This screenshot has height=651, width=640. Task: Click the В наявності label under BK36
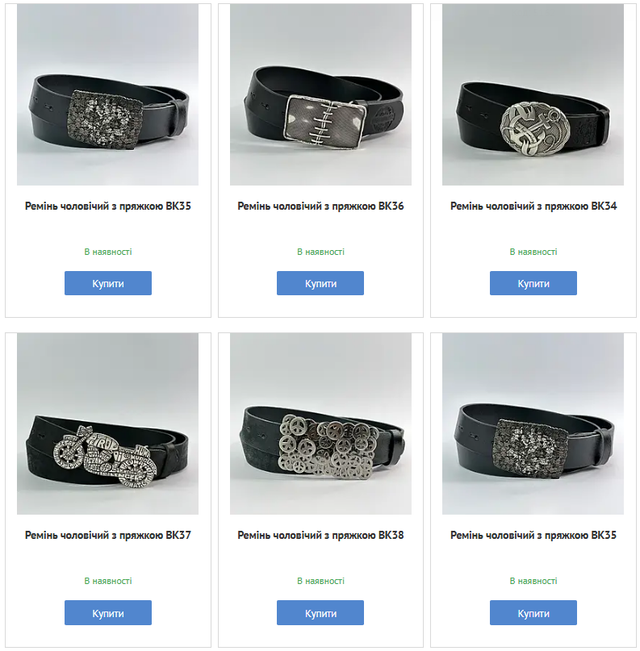(320, 252)
